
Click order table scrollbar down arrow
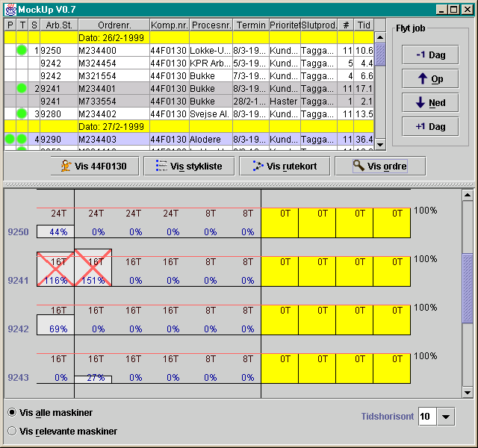point(380,144)
